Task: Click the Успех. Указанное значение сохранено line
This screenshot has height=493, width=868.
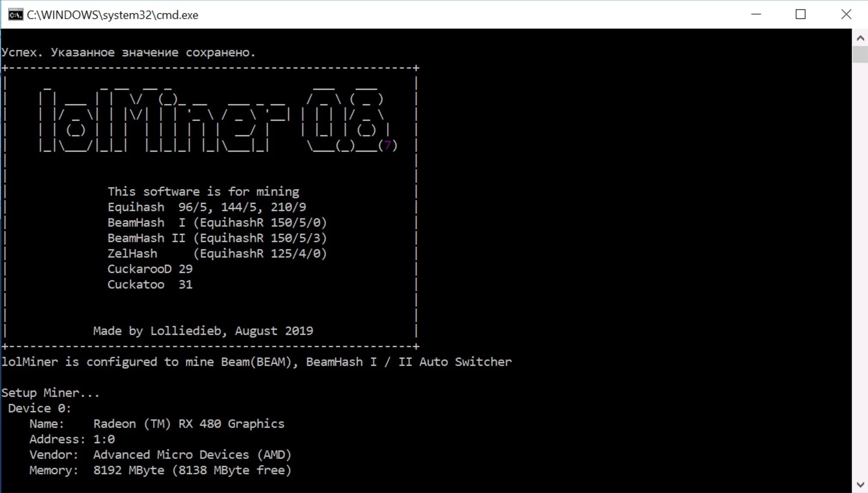Action: 128,52
